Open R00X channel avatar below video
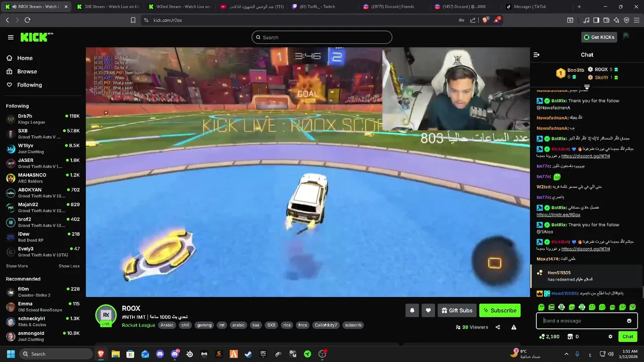This screenshot has width=644, height=362. click(x=106, y=315)
